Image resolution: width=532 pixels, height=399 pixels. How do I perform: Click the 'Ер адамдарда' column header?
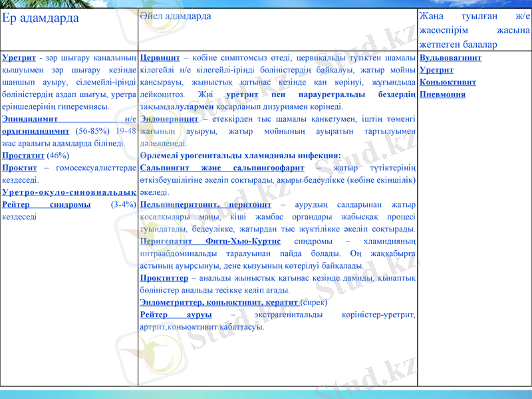[41, 18]
